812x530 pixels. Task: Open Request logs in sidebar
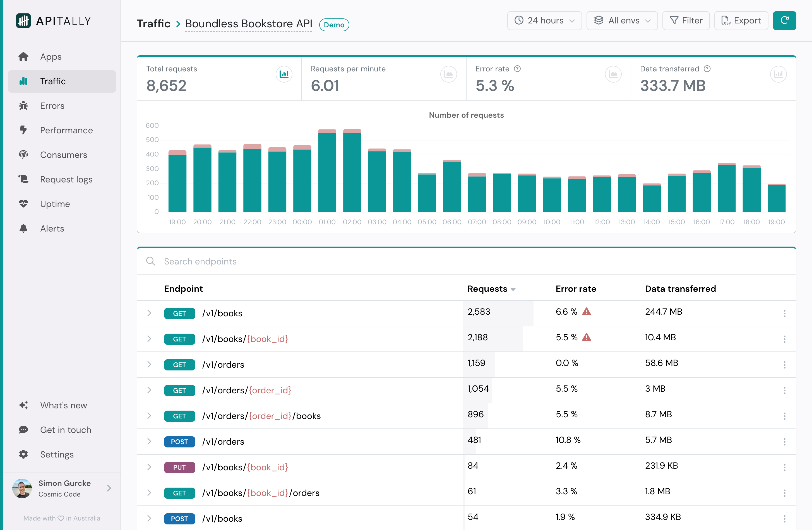point(66,179)
